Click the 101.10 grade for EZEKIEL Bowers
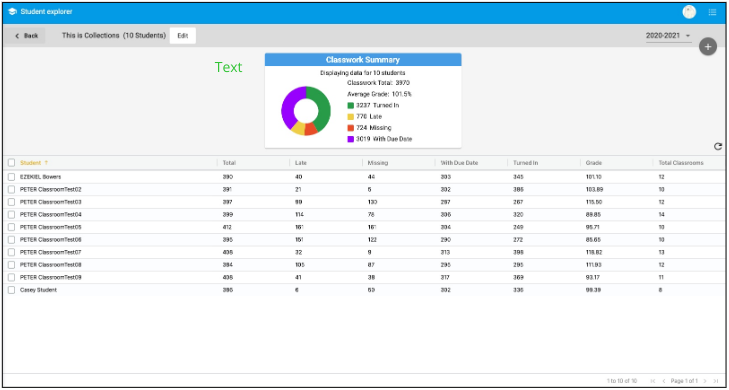This screenshot has height=390, width=729. click(x=593, y=177)
